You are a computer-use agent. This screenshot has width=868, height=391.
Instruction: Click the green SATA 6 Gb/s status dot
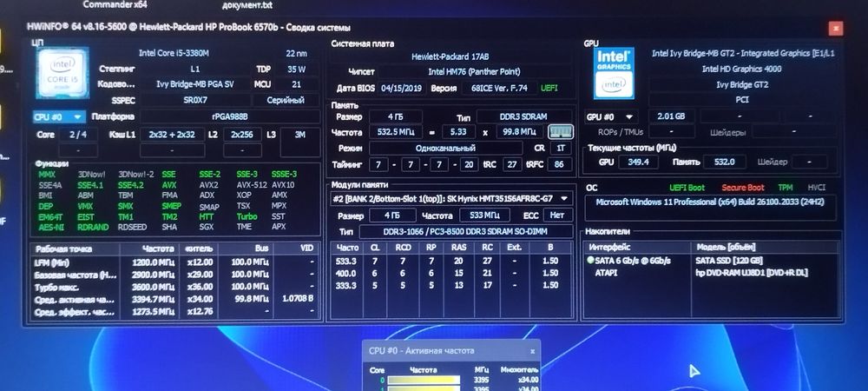(x=590, y=261)
